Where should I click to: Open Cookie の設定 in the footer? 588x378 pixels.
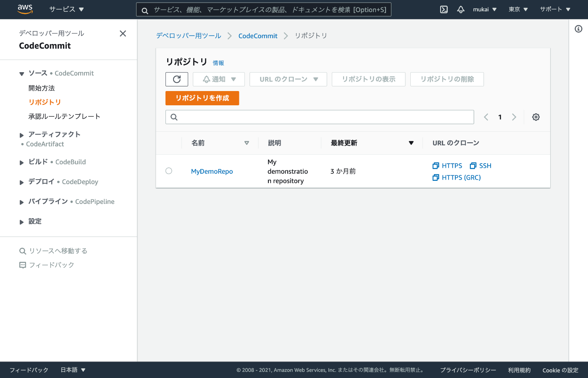560,370
